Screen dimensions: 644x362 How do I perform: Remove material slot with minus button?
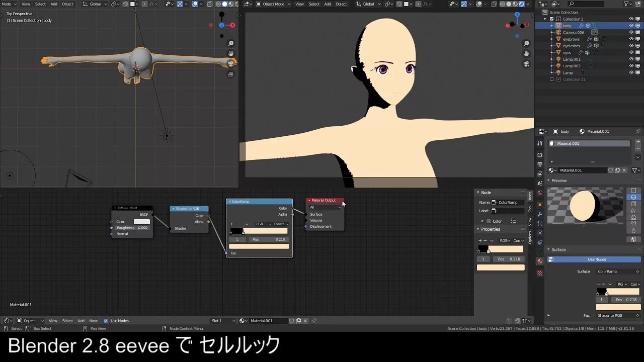(x=638, y=149)
